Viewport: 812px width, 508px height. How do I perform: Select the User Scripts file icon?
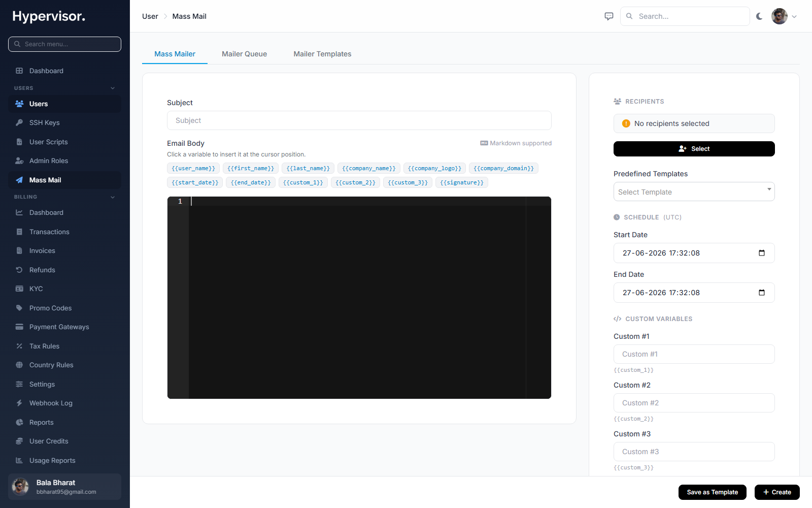point(19,142)
